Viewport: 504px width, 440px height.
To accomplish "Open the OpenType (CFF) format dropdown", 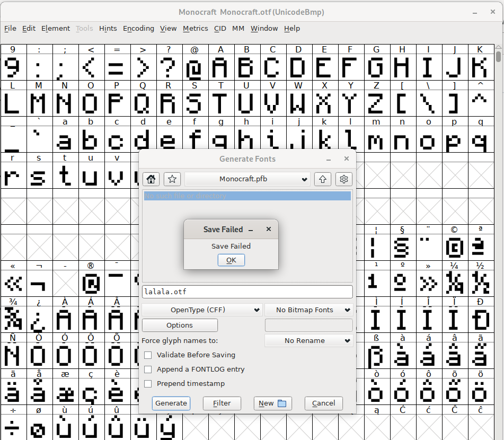I will pos(202,310).
